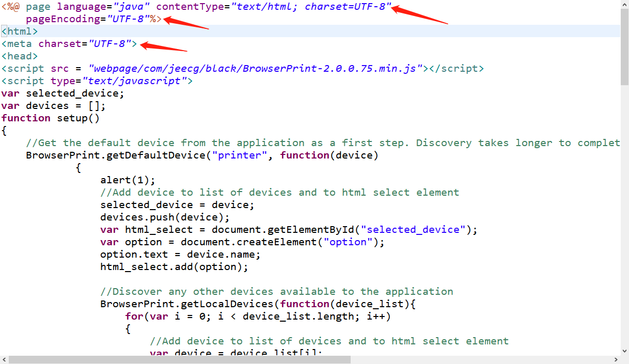Click the "var selected_device;" line
Image resolution: width=629 pixels, height=364 pixels.
[63, 93]
